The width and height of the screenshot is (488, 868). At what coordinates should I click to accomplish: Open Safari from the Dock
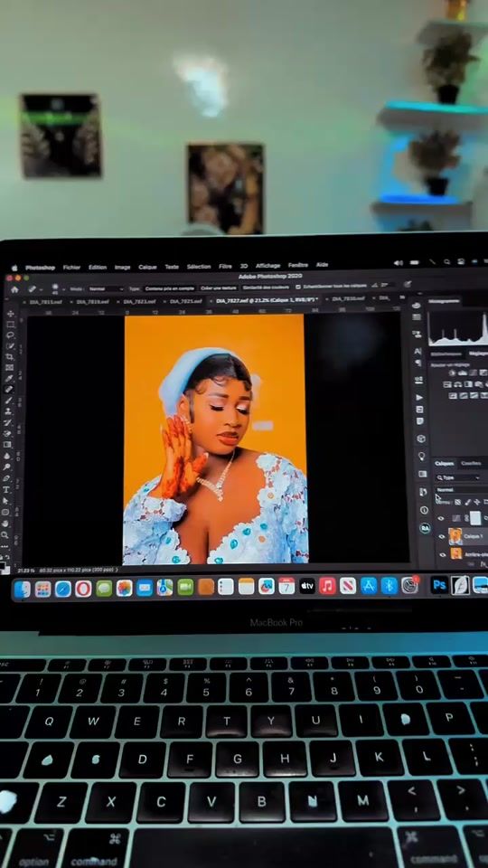pyautogui.click(x=62, y=589)
